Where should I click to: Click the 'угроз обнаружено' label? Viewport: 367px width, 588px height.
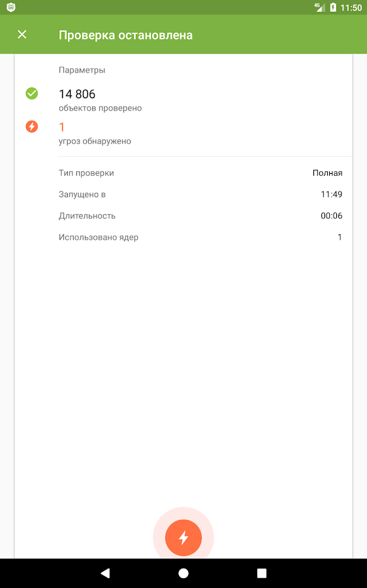point(95,141)
